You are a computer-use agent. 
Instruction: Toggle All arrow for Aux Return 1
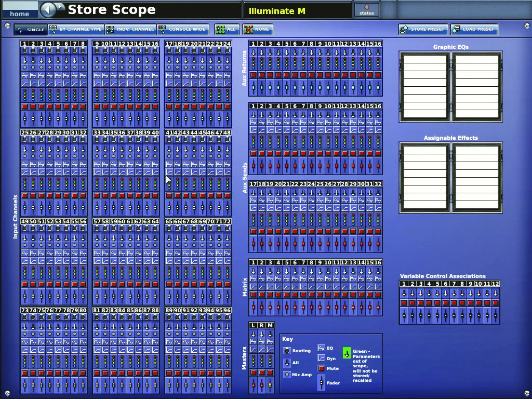pos(254,52)
